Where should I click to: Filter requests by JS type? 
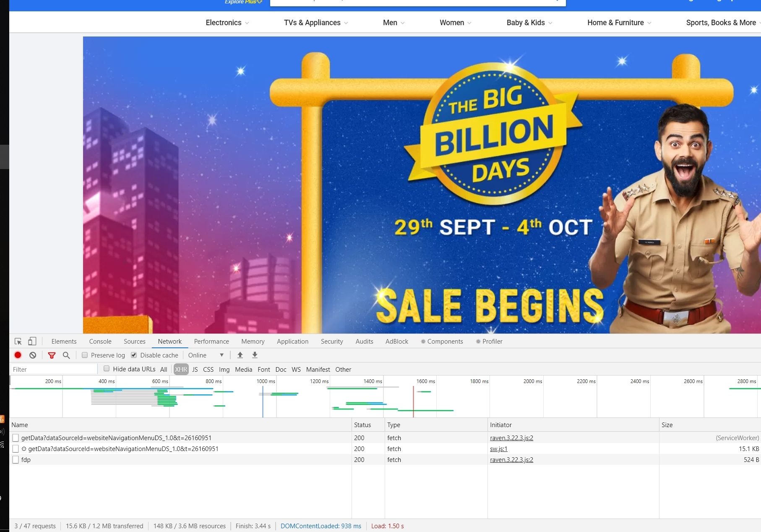click(195, 370)
